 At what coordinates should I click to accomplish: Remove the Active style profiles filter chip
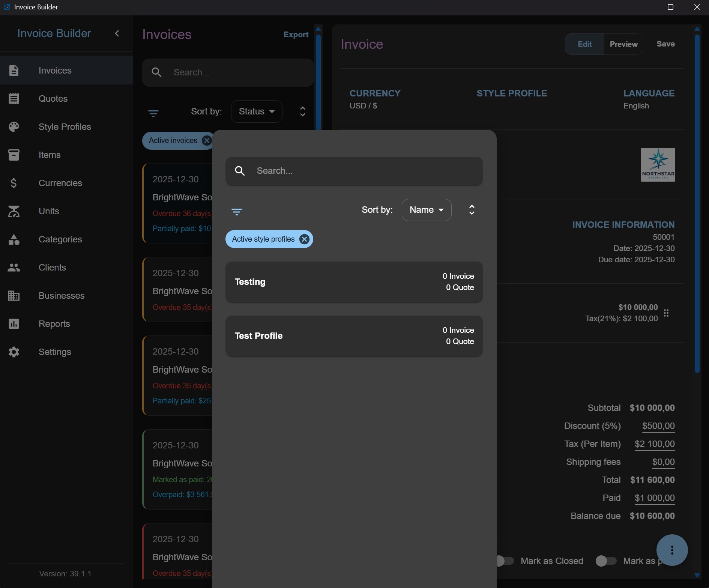pyautogui.click(x=304, y=239)
